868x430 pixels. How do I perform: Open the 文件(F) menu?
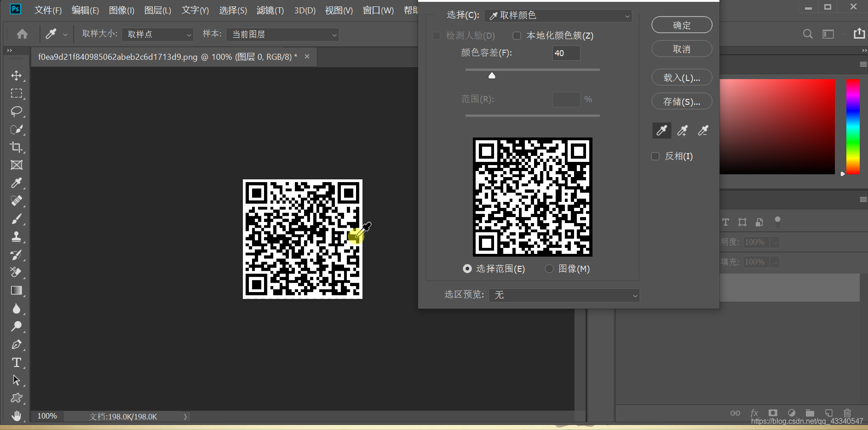[48, 10]
